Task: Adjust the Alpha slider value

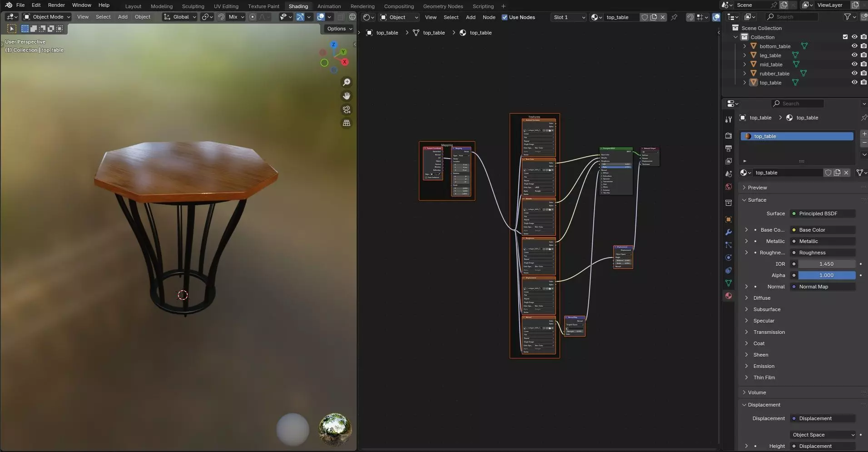Action: (x=826, y=275)
